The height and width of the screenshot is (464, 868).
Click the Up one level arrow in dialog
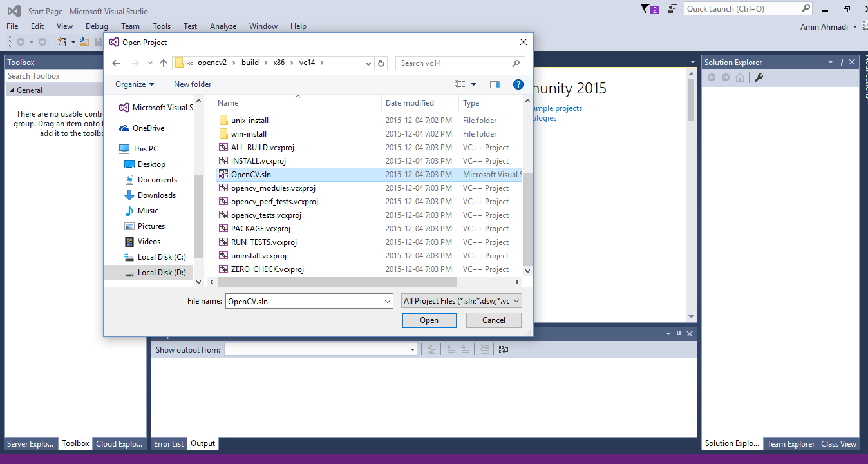[164, 63]
